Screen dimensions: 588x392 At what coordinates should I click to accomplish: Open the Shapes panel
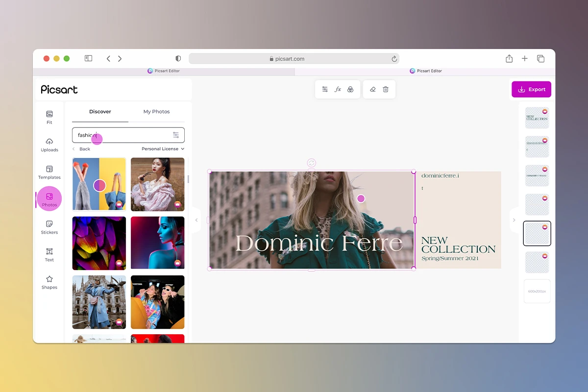pyautogui.click(x=49, y=282)
